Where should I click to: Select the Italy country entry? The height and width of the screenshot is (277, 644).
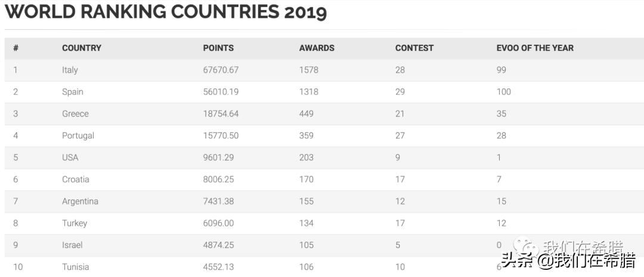point(70,70)
